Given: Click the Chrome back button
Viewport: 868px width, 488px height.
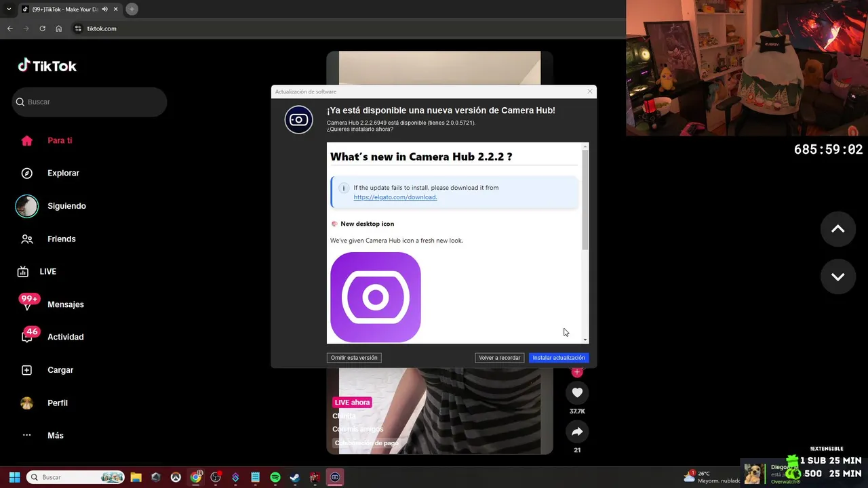Looking at the screenshot, I should 10,28.
